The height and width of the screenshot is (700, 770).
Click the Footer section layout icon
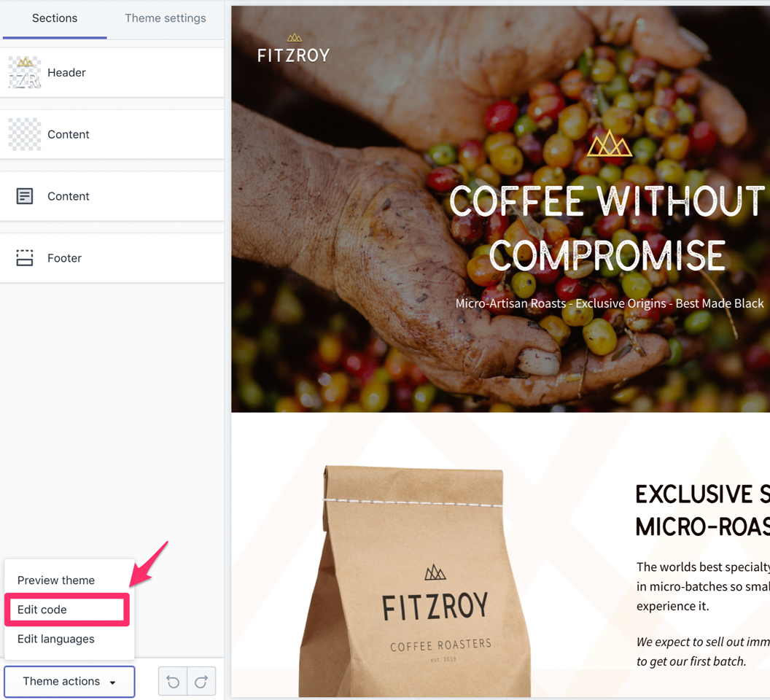point(25,258)
